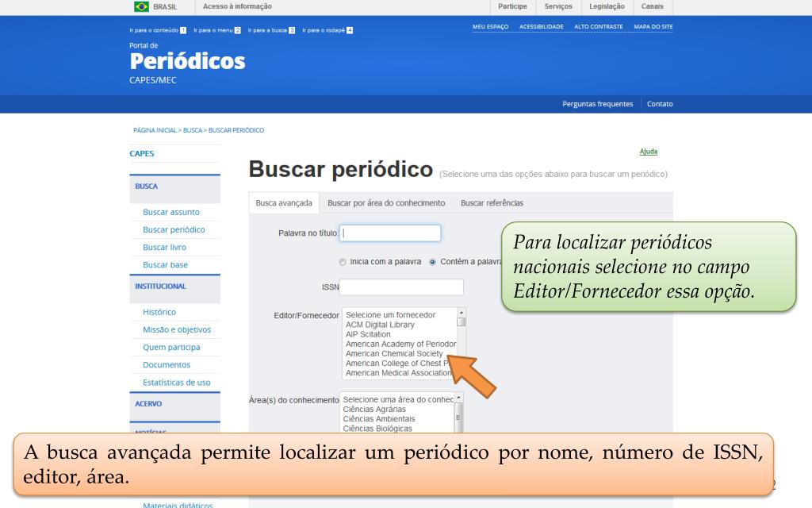Go to Meu Espaço
The width and height of the screenshot is (812, 508).
point(490,26)
